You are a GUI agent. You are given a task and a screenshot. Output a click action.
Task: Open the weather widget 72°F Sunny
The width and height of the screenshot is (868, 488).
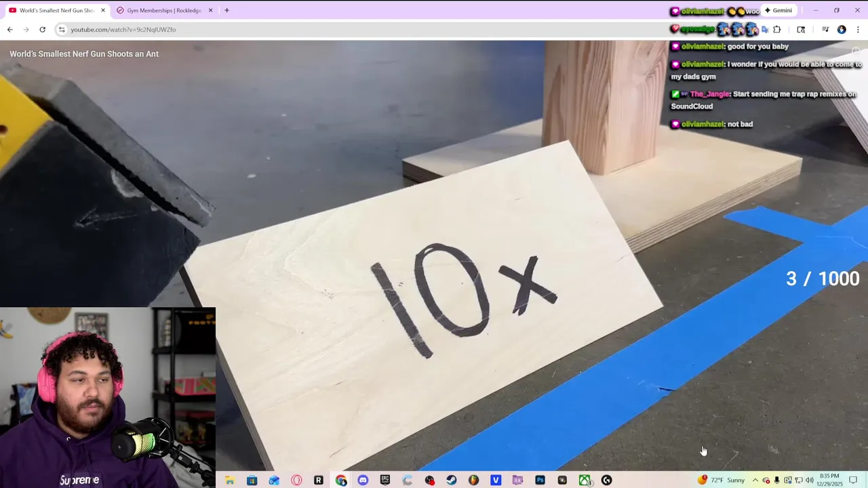point(722,480)
